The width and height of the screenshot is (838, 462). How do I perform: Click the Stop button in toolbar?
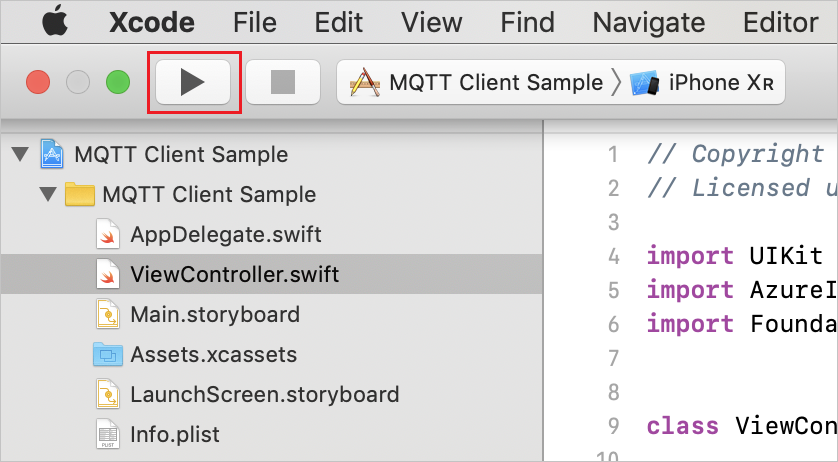point(282,83)
